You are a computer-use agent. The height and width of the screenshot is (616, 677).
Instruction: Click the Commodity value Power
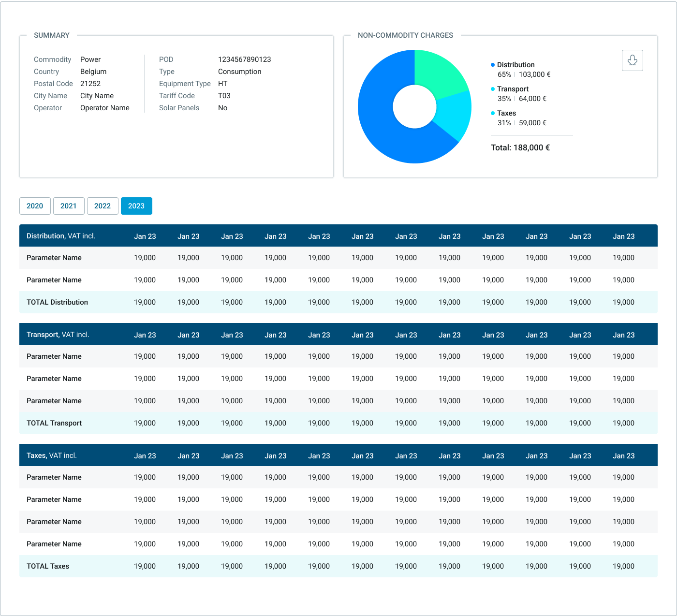(x=90, y=59)
